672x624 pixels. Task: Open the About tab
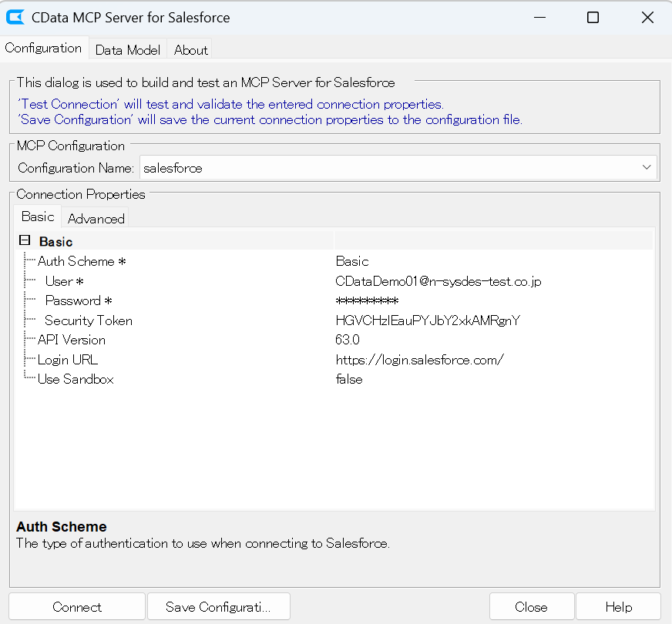(190, 49)
